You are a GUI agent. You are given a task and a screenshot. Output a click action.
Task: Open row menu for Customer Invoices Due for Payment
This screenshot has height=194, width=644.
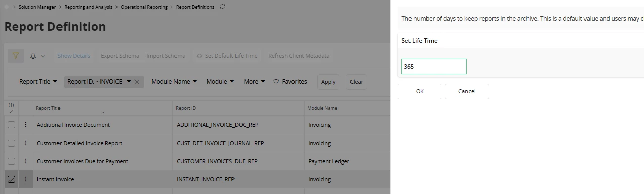point(26,161)
